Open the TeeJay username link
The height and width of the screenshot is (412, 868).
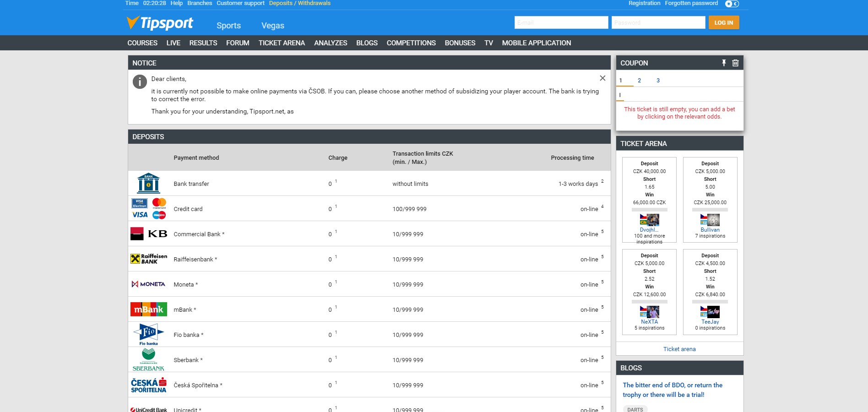pos(710,322)
